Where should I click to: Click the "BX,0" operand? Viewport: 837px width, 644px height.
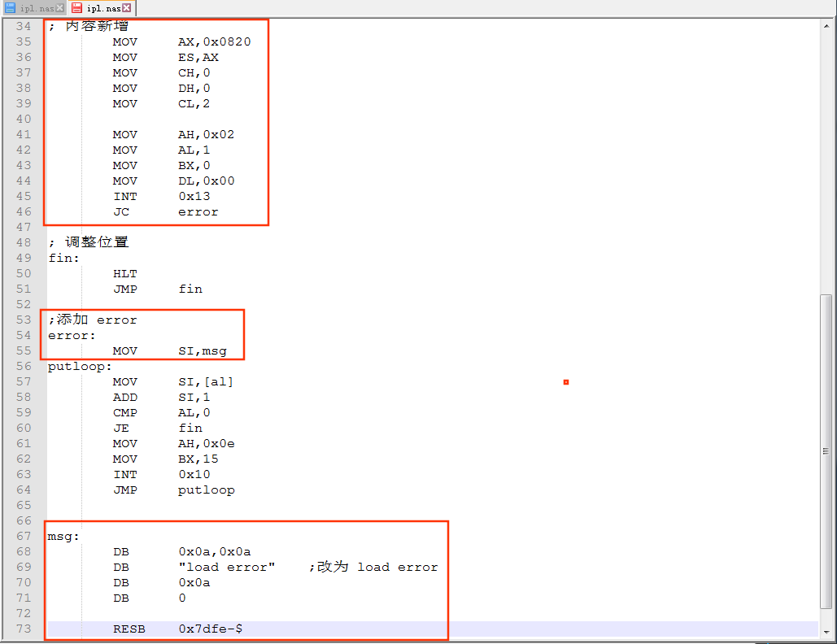tap(194, 165)
